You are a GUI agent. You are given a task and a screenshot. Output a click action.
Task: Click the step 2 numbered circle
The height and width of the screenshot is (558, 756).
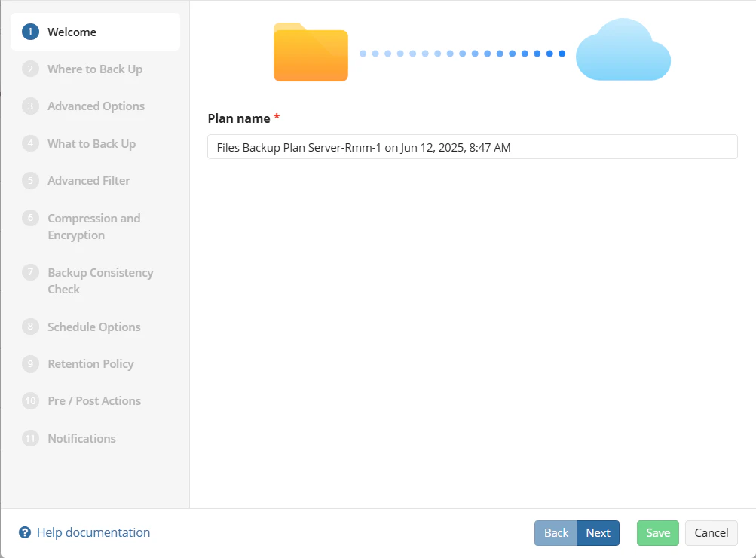coord(30,69)
